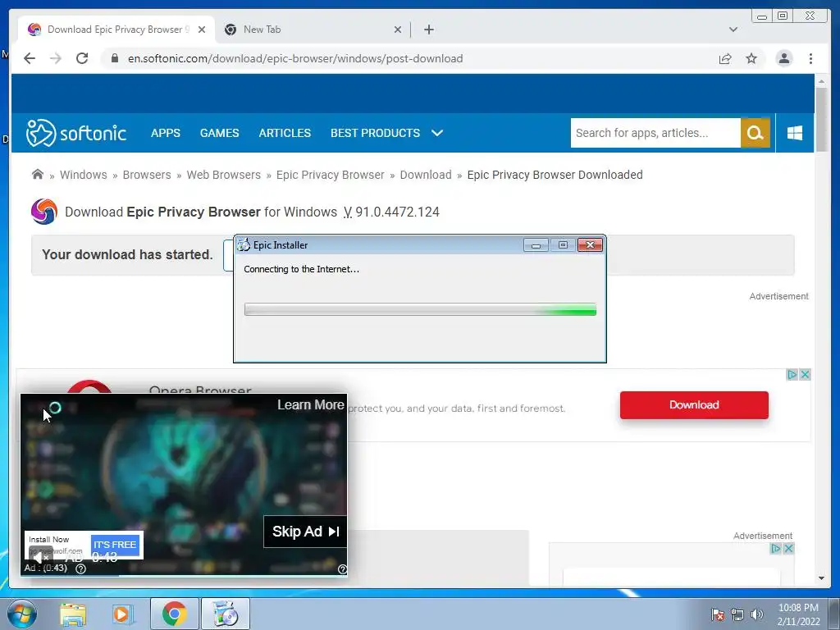Close the Download Epic Privacy Browser tab
The height and width of the screenshot is (630, 840).
tap(202, 30)
